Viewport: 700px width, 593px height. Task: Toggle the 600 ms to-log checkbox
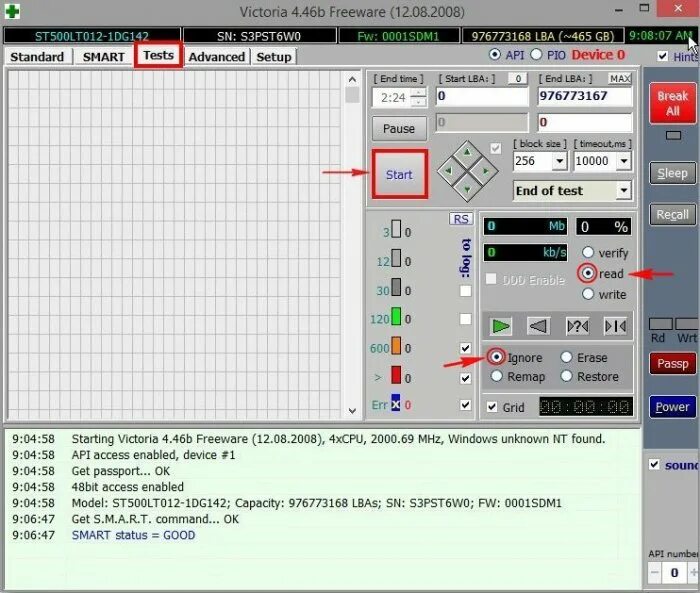(x=465, y=348)
